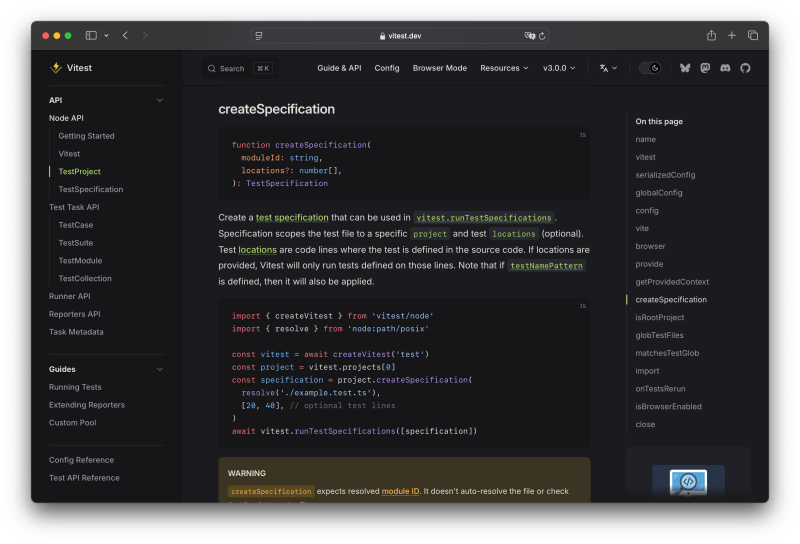This screenshot has width=800, height=544.
Task: Jump to isRootProject outline entry
Action: click(x=659, y=317)
